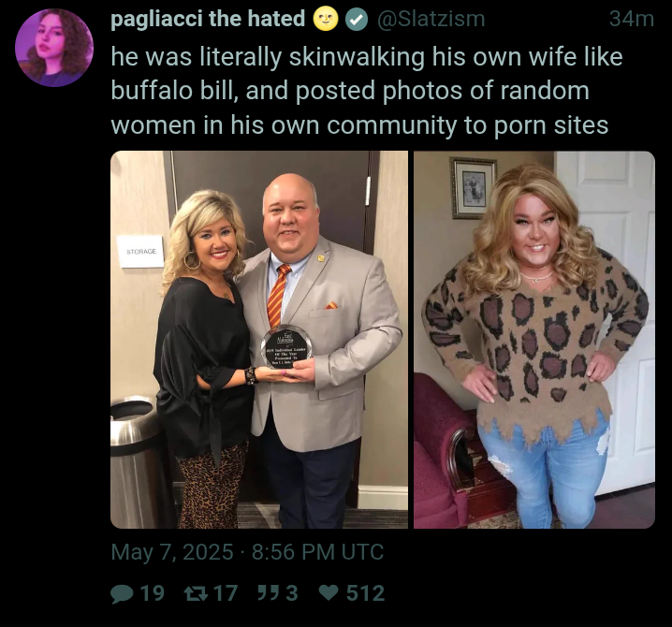
Task: Click the reply speech bubble icon
Action: click(122, 594)
